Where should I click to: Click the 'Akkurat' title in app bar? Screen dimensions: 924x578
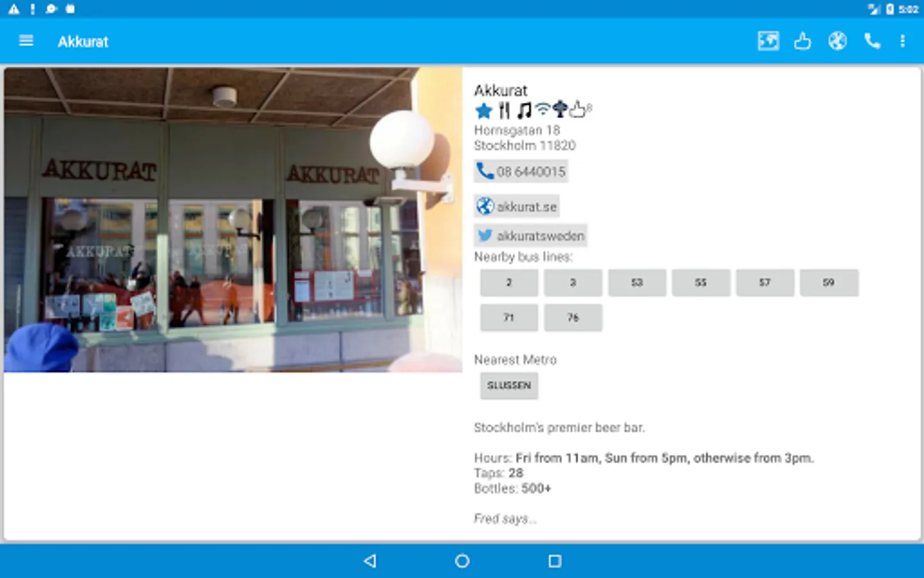tap(83, 42)
